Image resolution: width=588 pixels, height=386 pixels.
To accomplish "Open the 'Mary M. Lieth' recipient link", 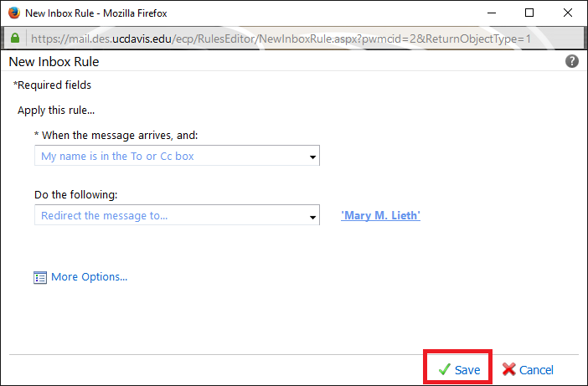I will pos(380,215).
